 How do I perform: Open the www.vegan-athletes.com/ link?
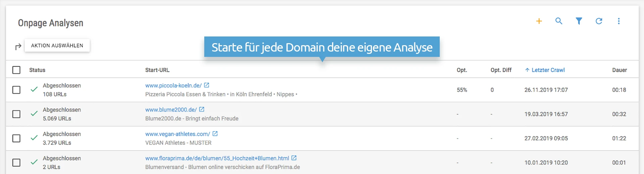[177, 134]
